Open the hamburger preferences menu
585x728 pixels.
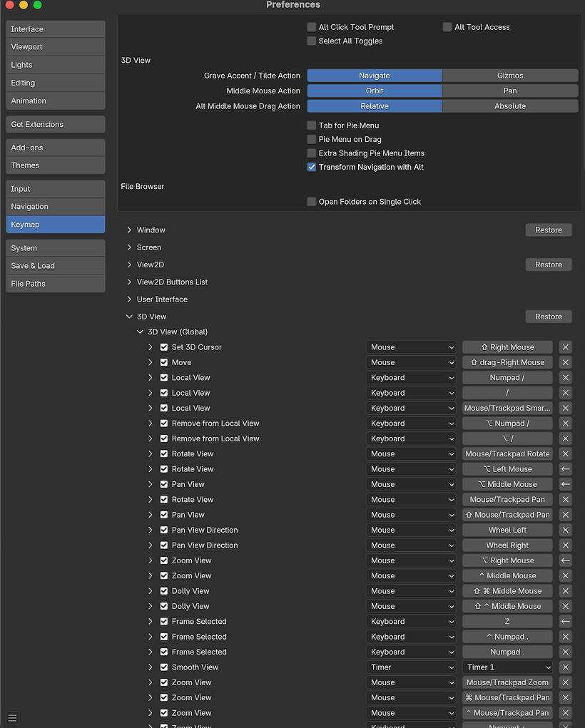(12, 718)
